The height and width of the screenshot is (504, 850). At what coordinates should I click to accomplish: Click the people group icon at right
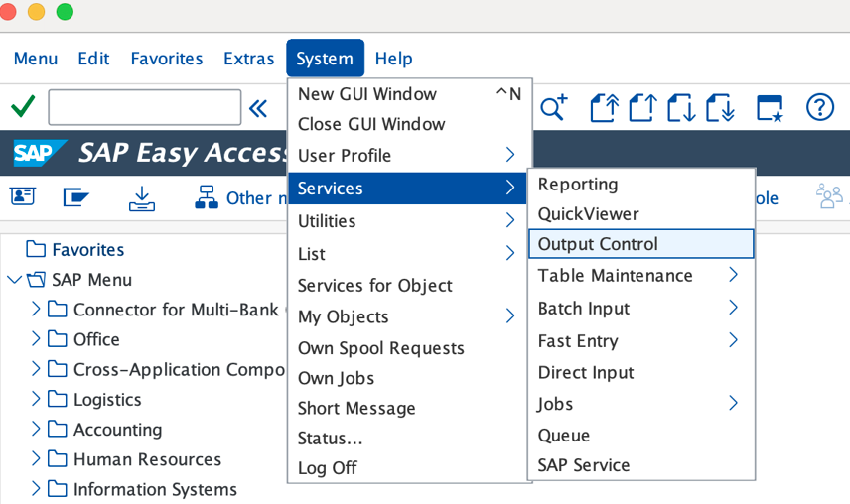[x=829, y=196]
